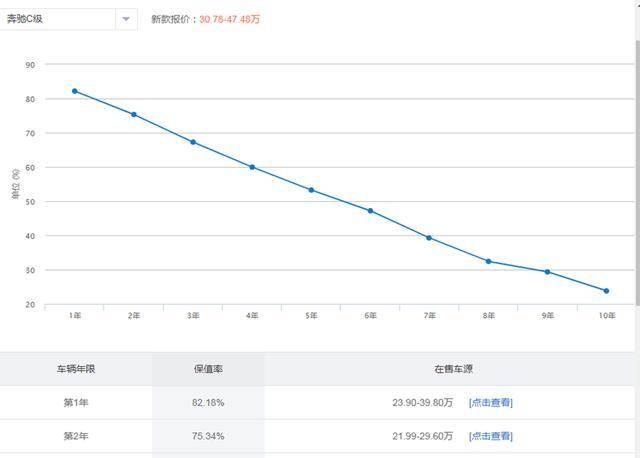The height and width of the screenshot is (458, 640).
Task: Click the 3年 data point on the chart
Action: tap(193, 142)
